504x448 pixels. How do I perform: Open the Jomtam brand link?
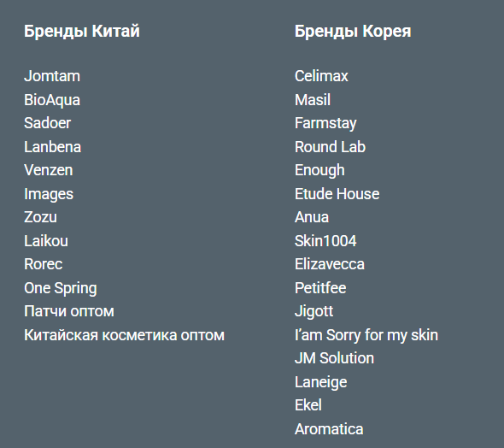[x=52, y=76]
